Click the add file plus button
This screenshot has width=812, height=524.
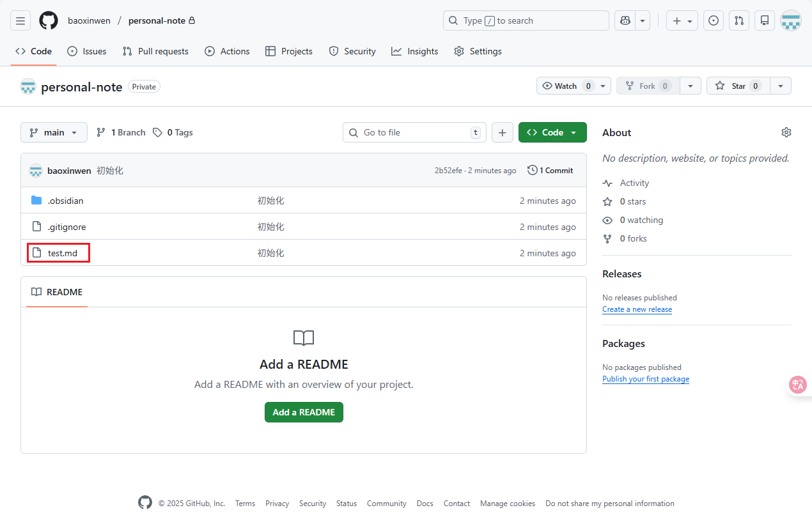502,132
